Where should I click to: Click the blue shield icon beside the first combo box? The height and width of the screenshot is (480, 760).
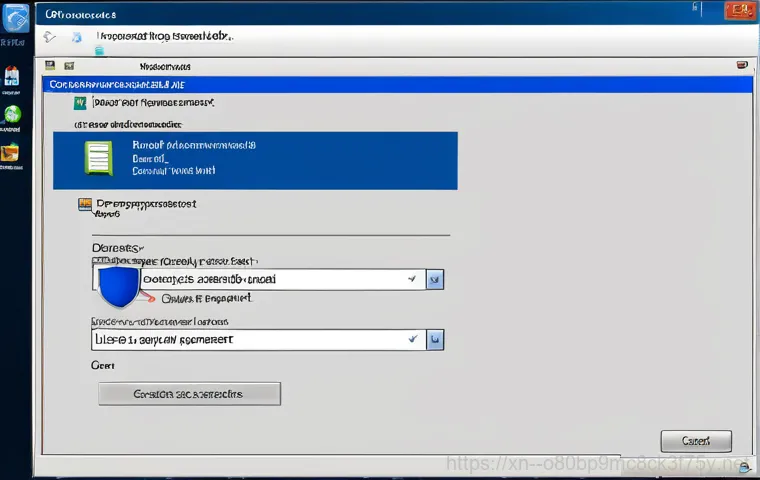[119, 286]
